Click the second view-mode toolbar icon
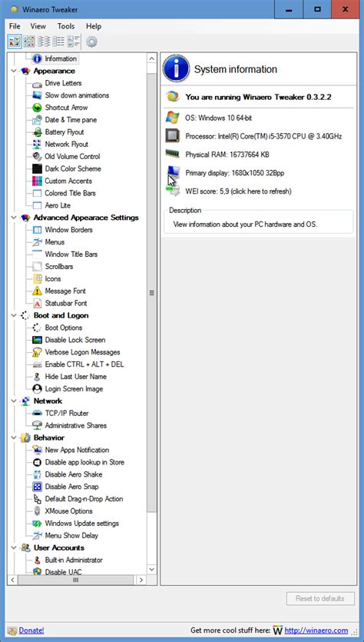Screen dimensions: 364x642 (29, 42)
